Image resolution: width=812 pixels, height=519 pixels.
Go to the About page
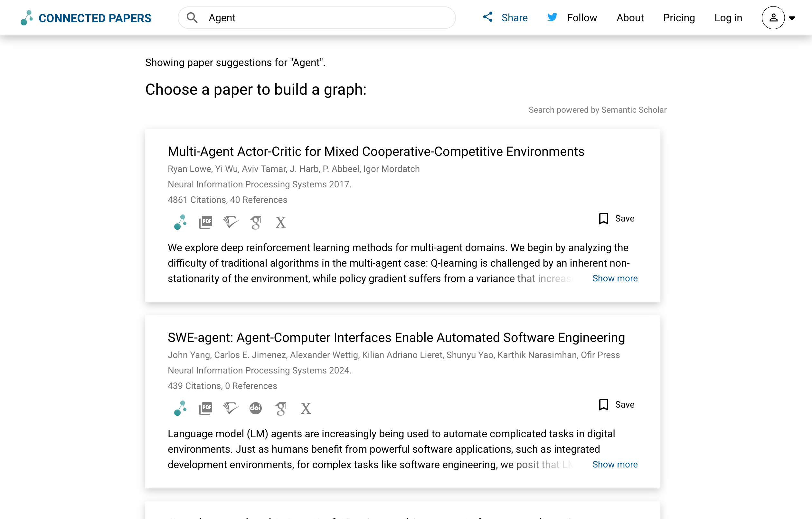coord(630,17)
